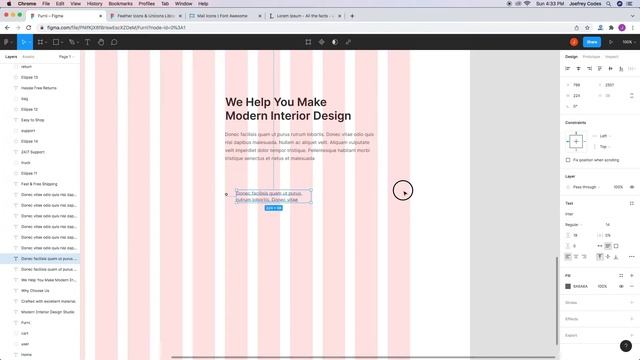The width and height of the screenshot is (640, 360).
Task: Add a stroke with the plus icon
Action: pos(632,302)
